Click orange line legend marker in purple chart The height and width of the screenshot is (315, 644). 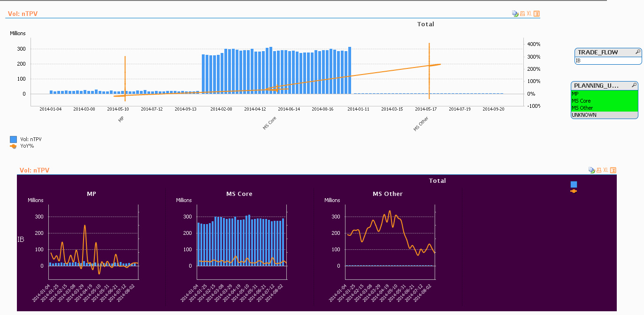574,191
